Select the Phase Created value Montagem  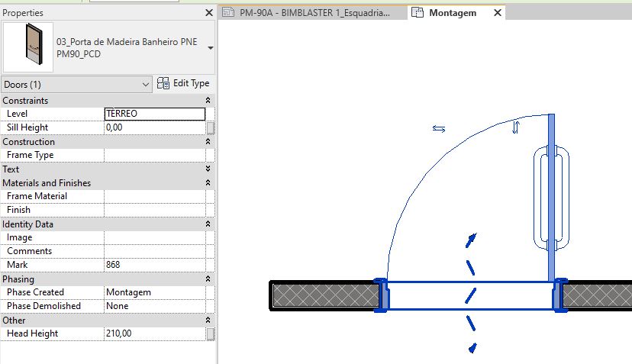pyautogui.click(x=155, y=292)
